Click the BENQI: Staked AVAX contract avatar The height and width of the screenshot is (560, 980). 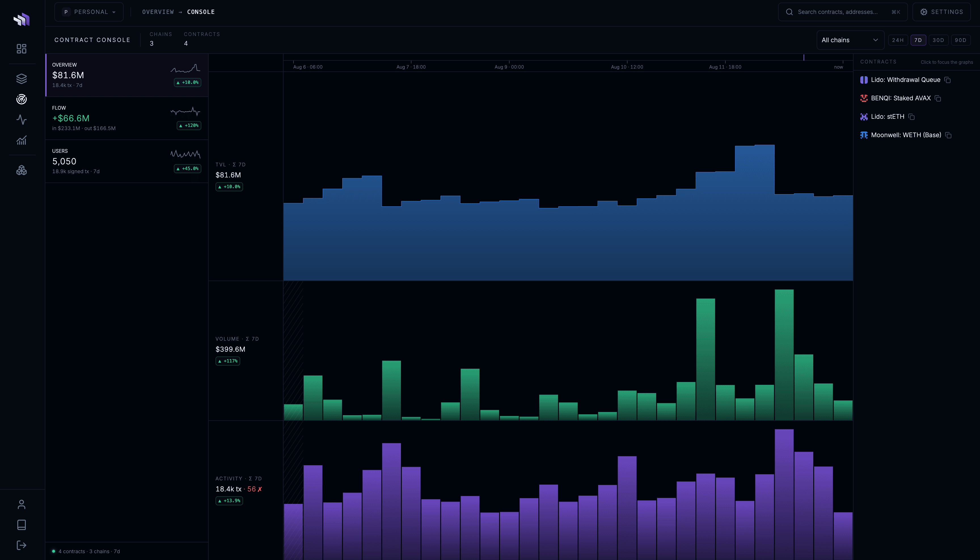pyautogui.click(x=864, y=98)
